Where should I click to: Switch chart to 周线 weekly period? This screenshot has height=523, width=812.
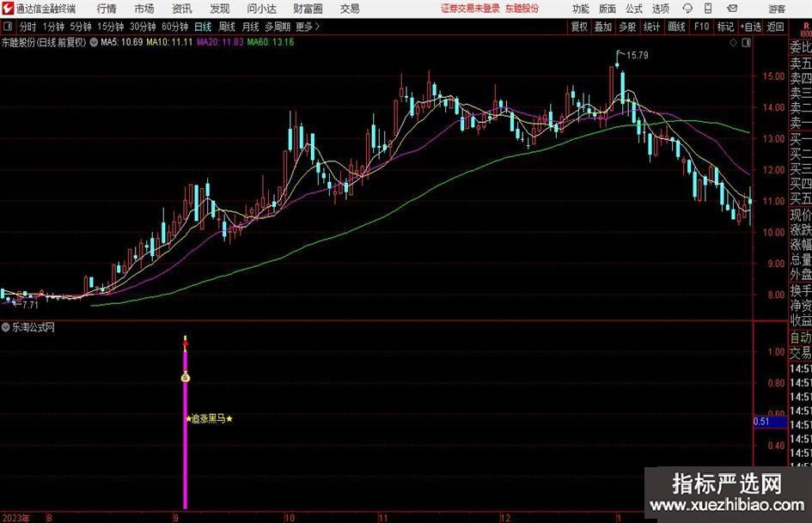tap(227, 27)
